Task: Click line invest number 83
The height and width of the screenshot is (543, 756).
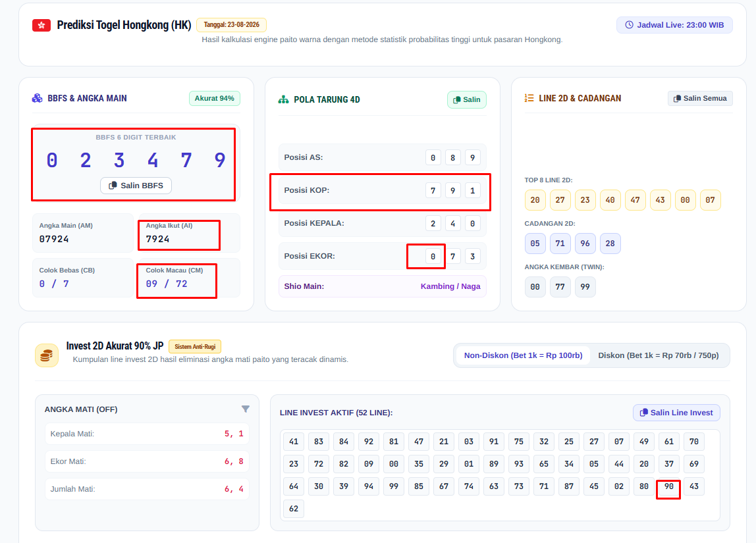Action: pos(319,442)
